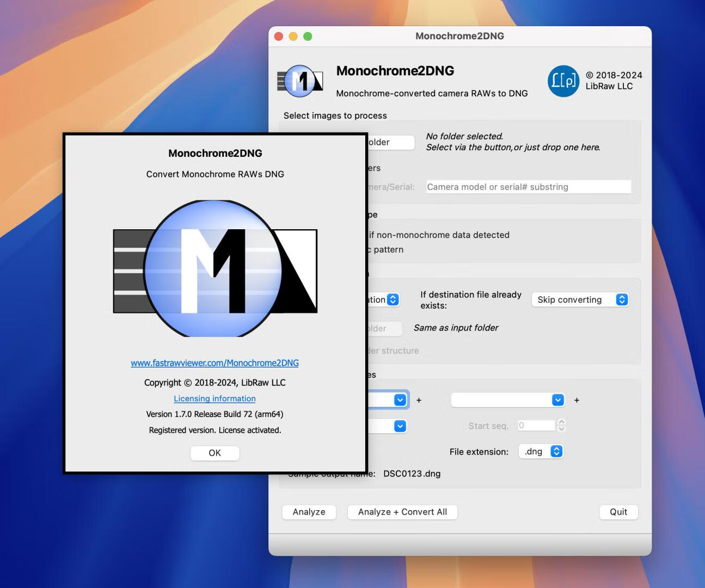Click the 'Registered version. License activated.' text
Viewport: 705px width, 588px height.
click(x=215, y=430)
